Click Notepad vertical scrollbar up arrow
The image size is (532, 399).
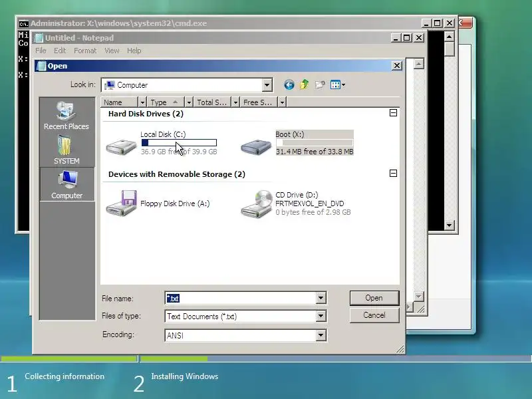point(419,64)
